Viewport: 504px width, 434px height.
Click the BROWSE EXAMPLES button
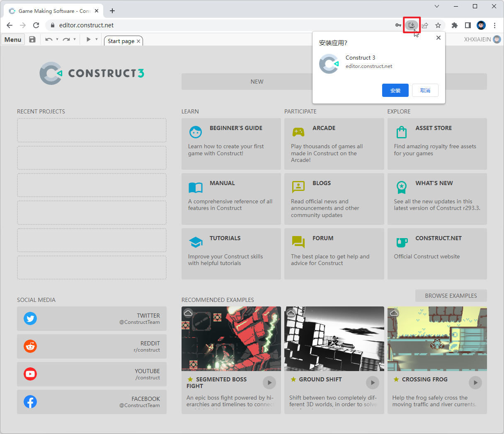pyautogui.click(x=451, y=296)
